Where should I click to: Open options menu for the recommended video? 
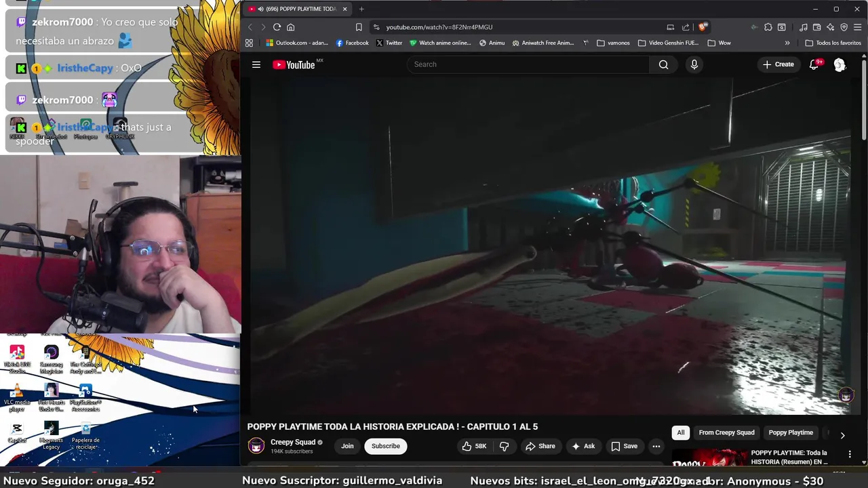(850, 454)
